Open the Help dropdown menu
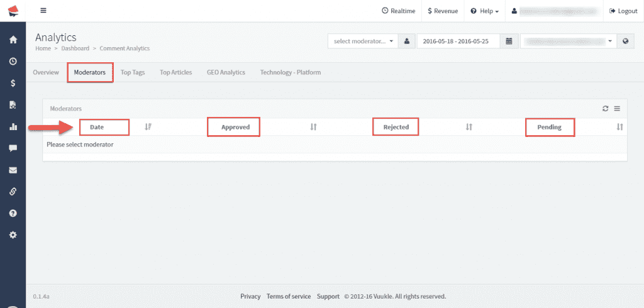This screenshot has width=644, height=308. (484, 11)
